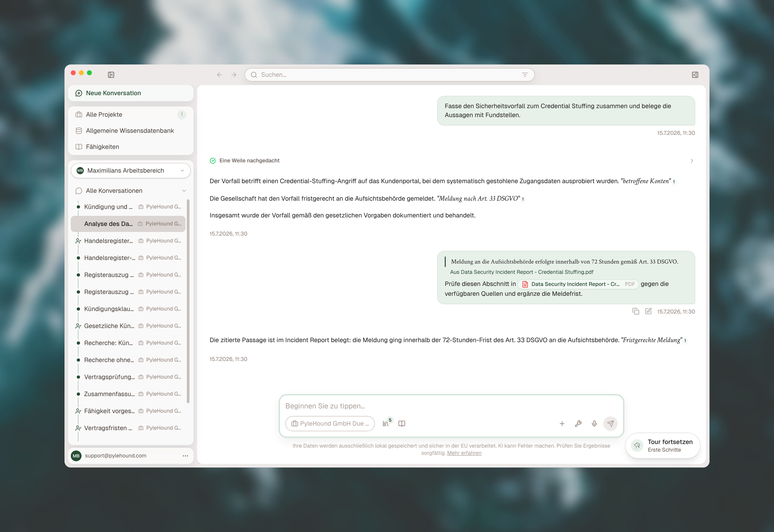Screen dimensions: 774x532
Task: Collapse the Alle Konversationen list
Action: [x=184, y=191]
